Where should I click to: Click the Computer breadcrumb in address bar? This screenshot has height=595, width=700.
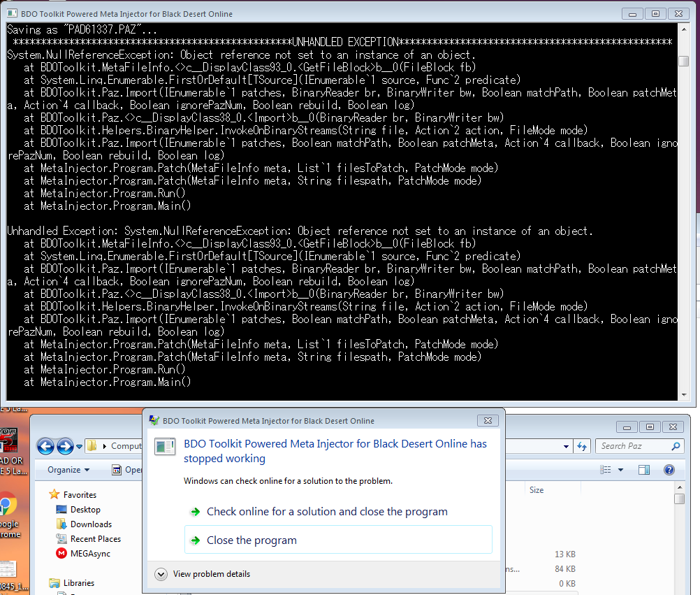coord(126,446)
